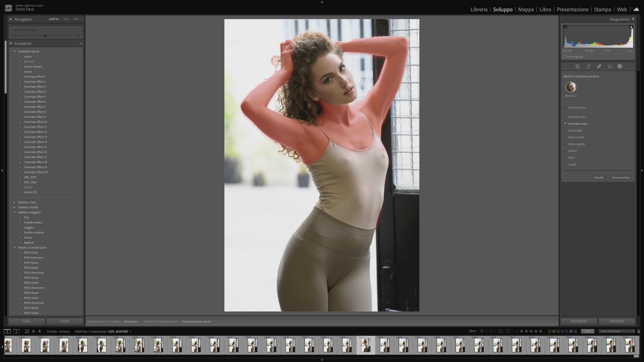Go back with the left arrow icon
The width and height of the screenshot is (644, 362).
pos(33,331)
